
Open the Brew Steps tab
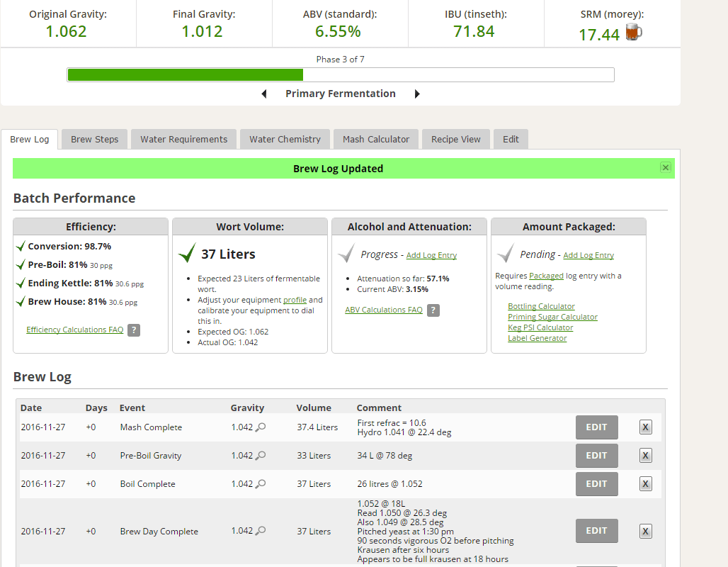pyautogui.click(x=95, y=140)
